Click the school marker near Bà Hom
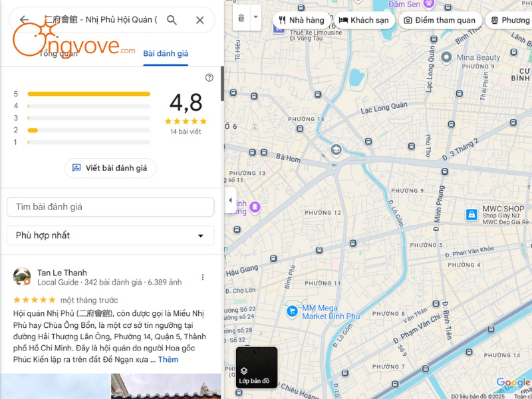Screen dimensions: 532x399 tap(336, 150)
